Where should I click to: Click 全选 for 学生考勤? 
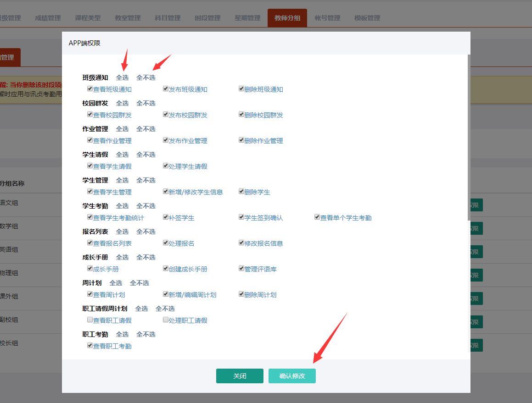pos(122,206)
